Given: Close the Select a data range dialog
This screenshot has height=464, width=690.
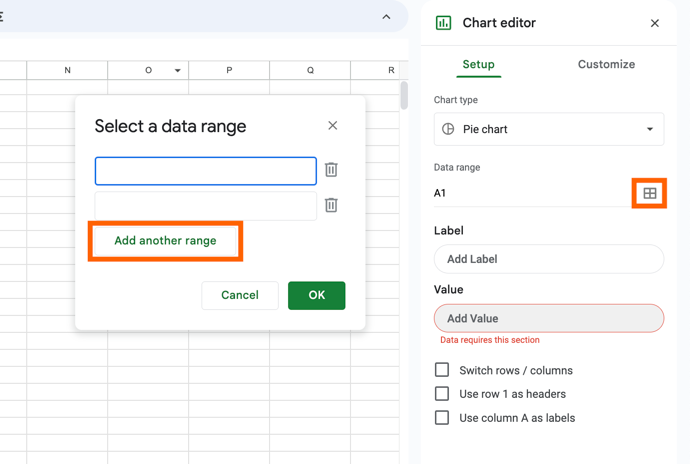Looking at the screenshot, I should pyautogui.click(x=333, y=125).
